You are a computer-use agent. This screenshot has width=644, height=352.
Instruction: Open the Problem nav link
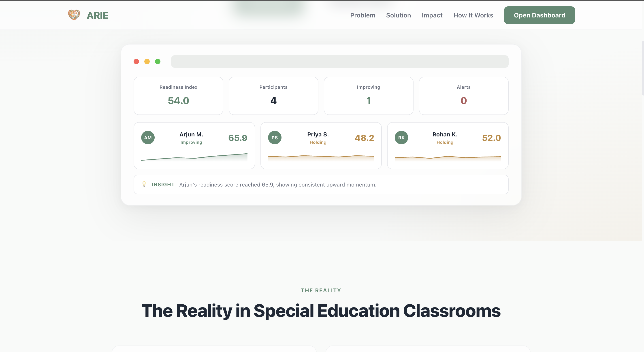click(x=363, y=15)
